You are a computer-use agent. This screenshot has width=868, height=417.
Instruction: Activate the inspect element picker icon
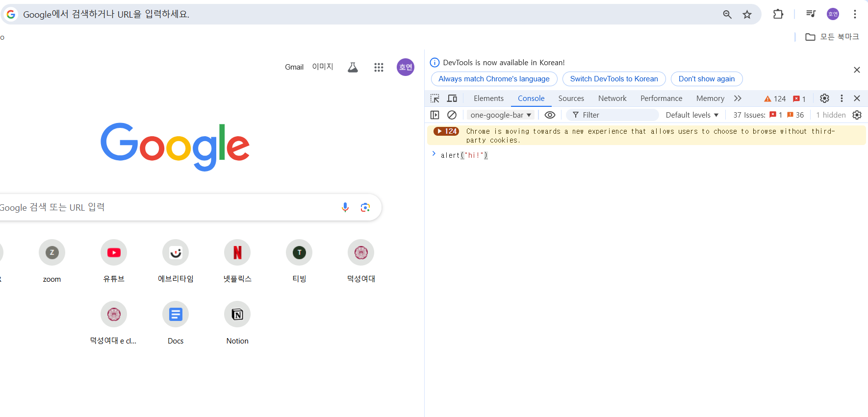tap(435, 98)
